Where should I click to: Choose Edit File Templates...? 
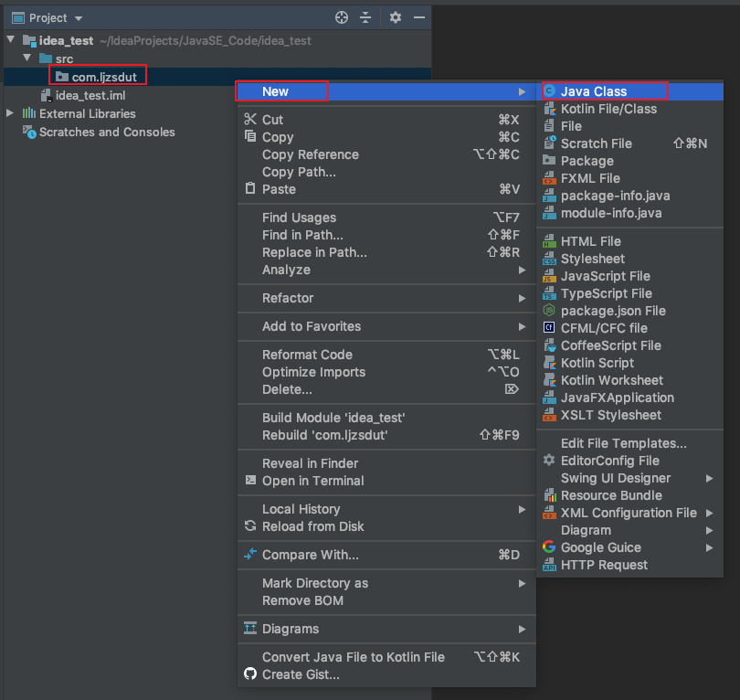click(x=630, y=443)
